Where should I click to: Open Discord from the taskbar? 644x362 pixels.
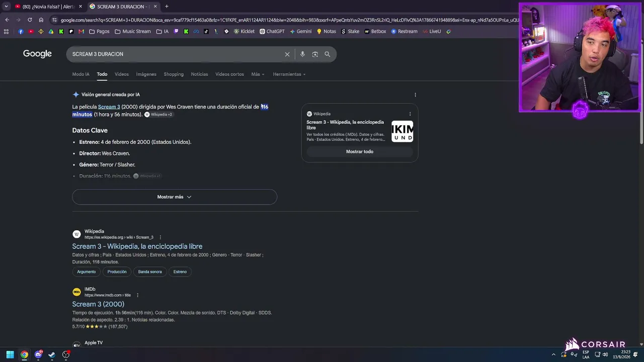(38, 354)
